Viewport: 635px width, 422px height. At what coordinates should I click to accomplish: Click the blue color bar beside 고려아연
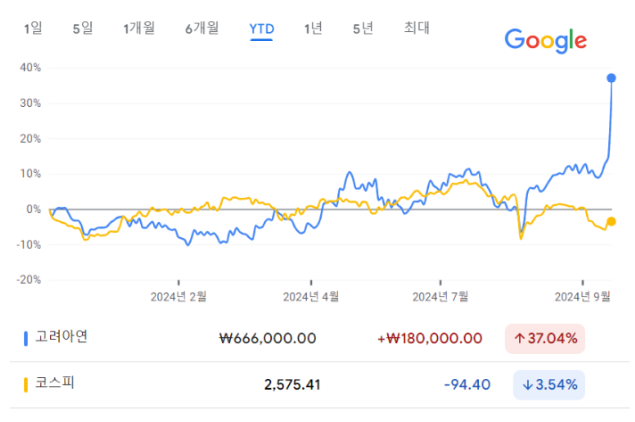pyautogui.click(x=26, y=339)
